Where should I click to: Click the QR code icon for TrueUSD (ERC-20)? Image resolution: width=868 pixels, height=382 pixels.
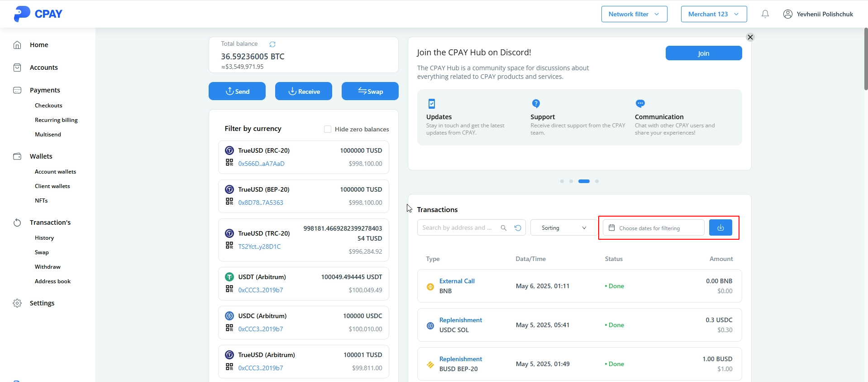point(229,162)
